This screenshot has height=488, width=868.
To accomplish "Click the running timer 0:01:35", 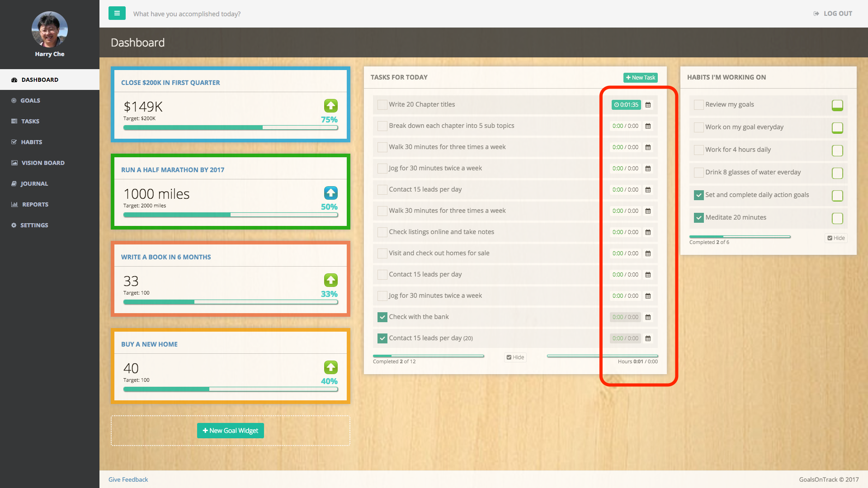I will pos(626,105).
